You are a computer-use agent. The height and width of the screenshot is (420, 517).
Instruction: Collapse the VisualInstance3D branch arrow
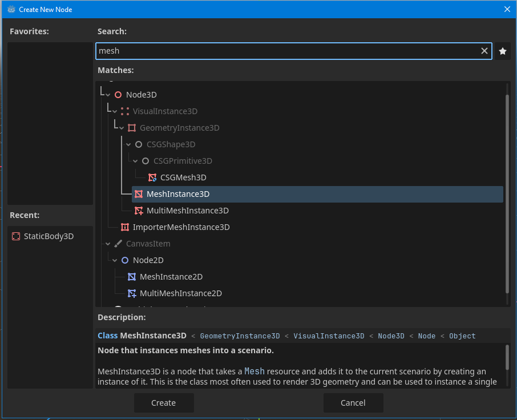tap(115, 111)
